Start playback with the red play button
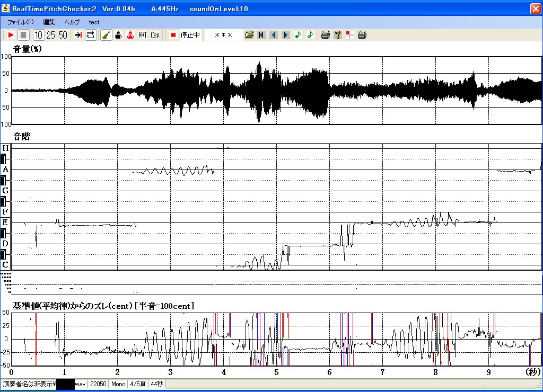The width and height of the screenshot is (543, 392). [x=11, y=35]
